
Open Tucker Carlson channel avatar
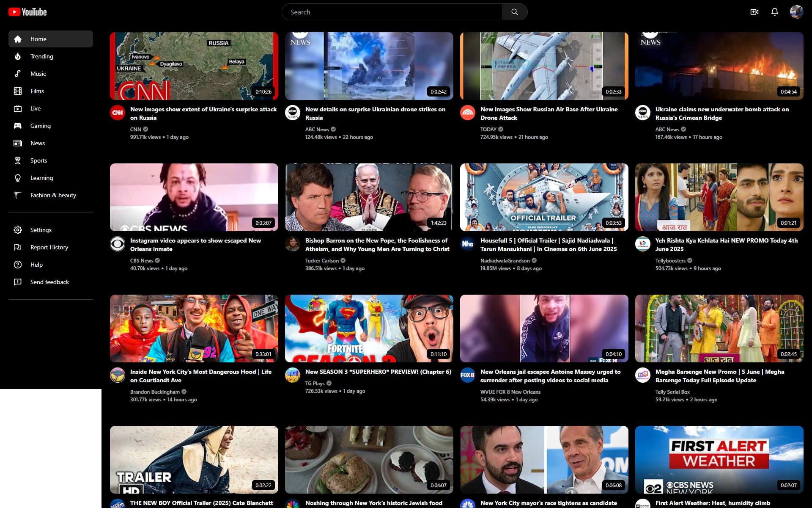[293, 244]
